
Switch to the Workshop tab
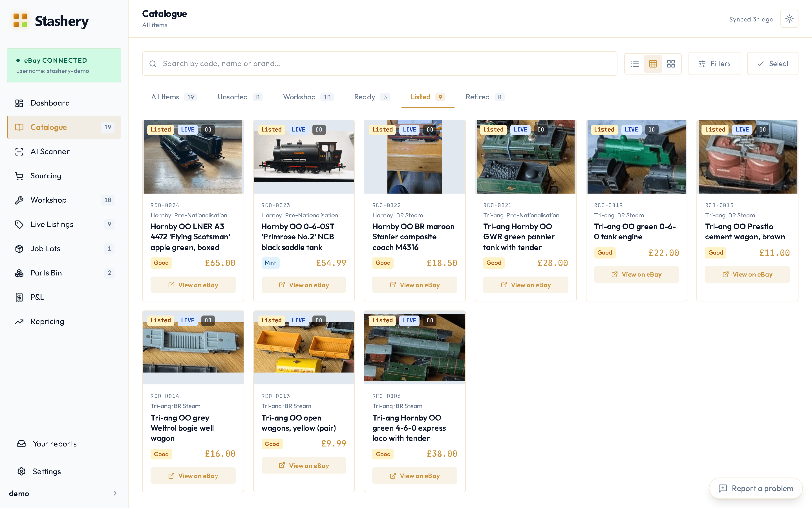coord(308,97)
